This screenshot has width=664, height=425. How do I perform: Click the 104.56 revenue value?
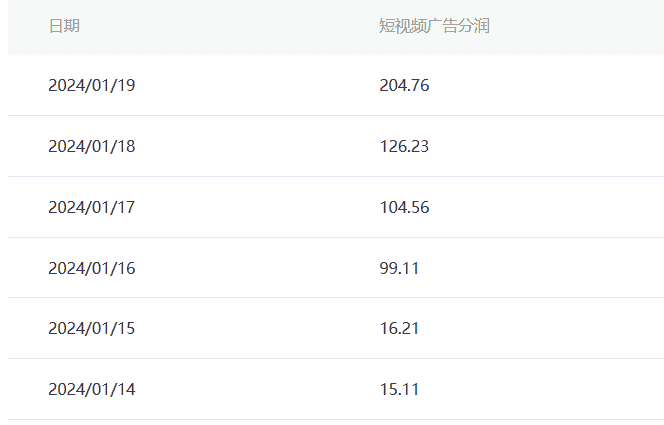pyautogui.click(x=404, y=207)
